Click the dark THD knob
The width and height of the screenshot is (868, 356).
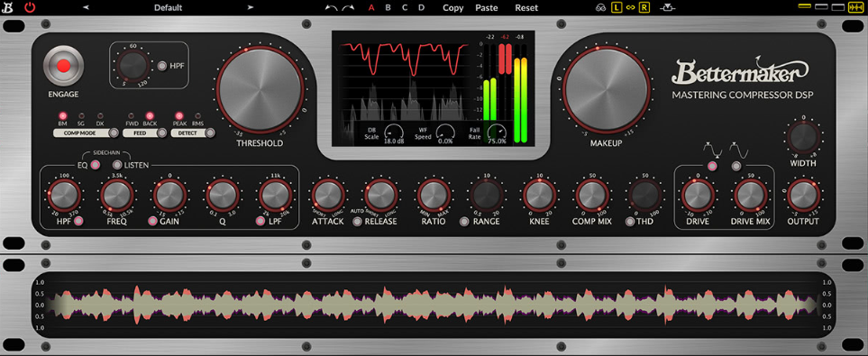(x=644, y=195)
